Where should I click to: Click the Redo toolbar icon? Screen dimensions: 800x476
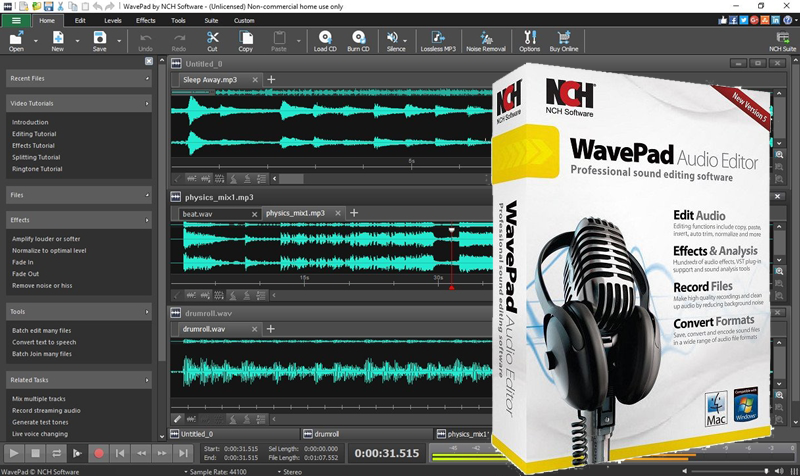click(179, 41)
